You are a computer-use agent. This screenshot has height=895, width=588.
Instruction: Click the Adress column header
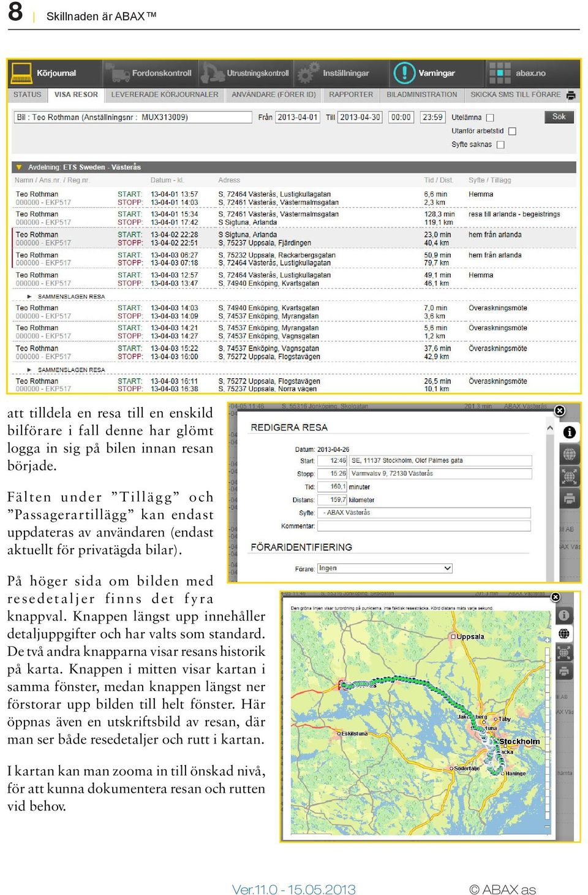229,180
